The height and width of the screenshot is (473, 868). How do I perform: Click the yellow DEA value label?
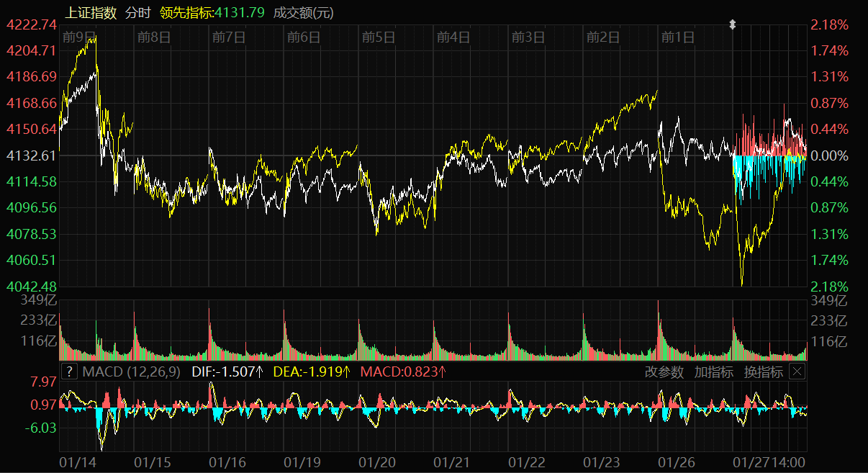pyautogui.click(x=314, y=371)
